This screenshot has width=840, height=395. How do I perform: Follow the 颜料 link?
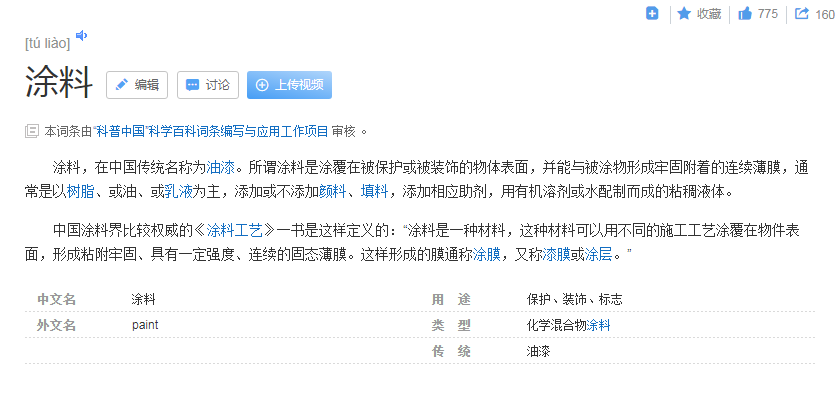coord(333,191)
